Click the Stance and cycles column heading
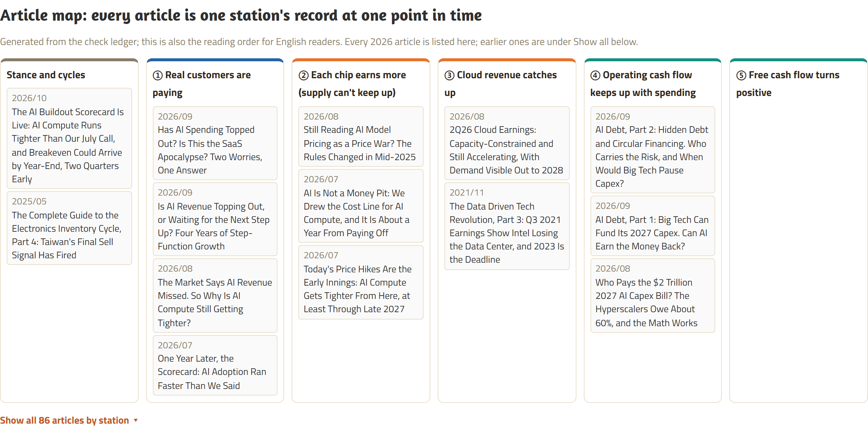 46,75
